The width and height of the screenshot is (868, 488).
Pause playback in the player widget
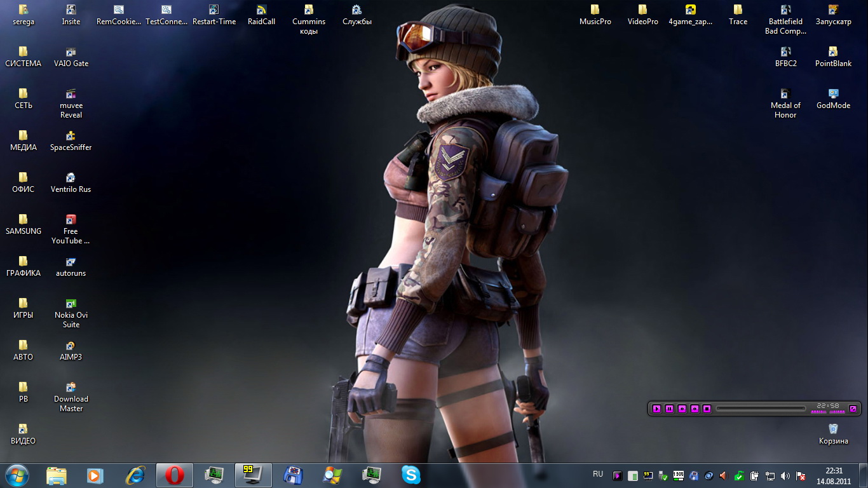[669, 409]
